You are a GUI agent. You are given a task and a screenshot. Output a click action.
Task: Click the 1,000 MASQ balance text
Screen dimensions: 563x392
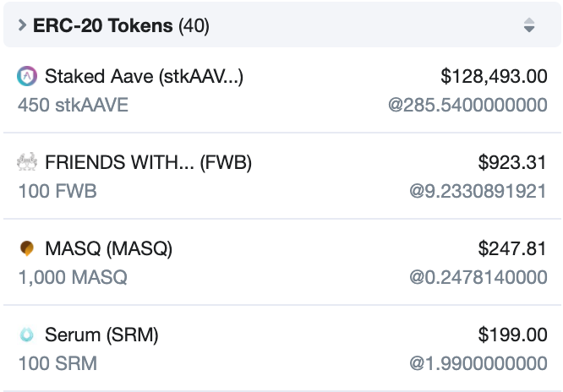73,277
